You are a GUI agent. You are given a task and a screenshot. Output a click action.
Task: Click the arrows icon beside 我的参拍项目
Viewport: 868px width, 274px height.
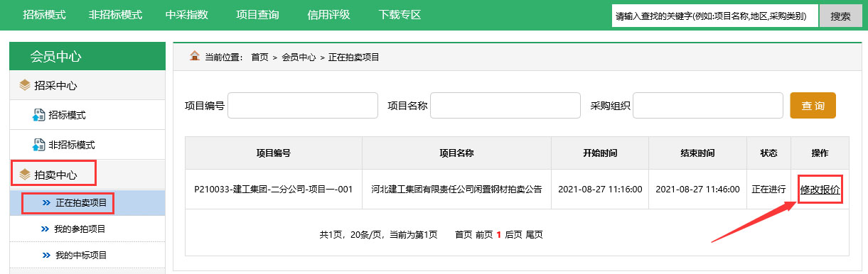click(x=46, y=229)
